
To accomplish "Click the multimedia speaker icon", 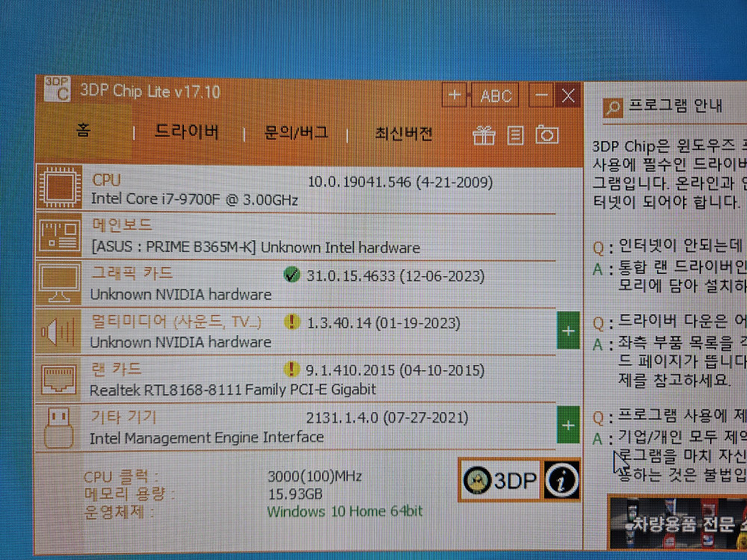I will 59,331.
